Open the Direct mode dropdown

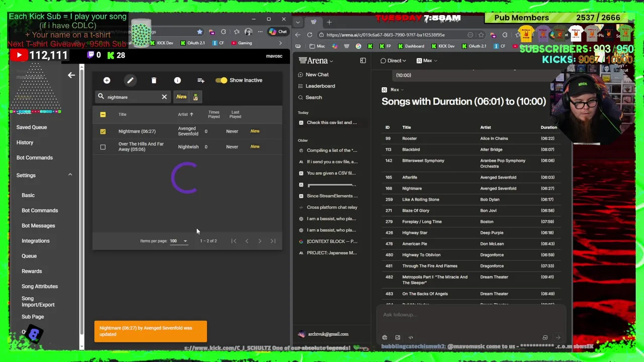[x=393, y=60]
